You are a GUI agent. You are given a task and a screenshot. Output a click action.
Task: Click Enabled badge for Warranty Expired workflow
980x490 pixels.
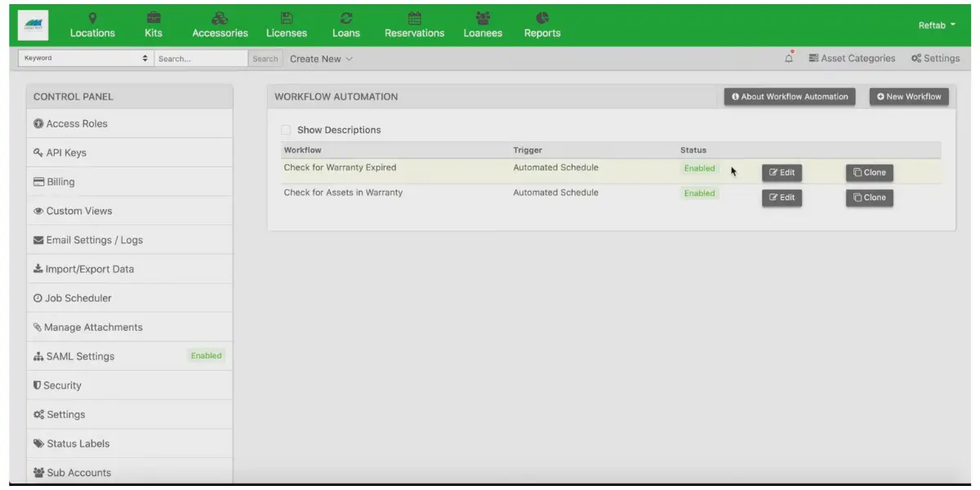[x=700, y=168]
